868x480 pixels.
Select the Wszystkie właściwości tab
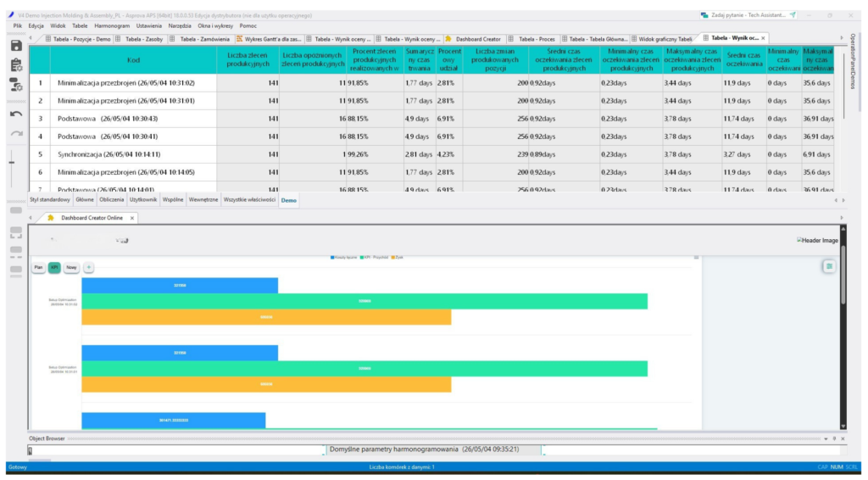tap(249, 200)
